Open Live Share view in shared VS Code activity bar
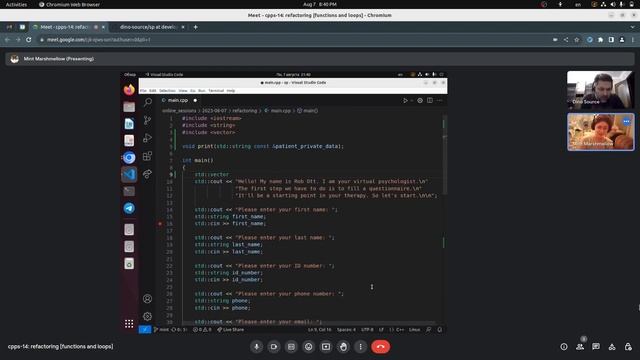 point(148,174)
